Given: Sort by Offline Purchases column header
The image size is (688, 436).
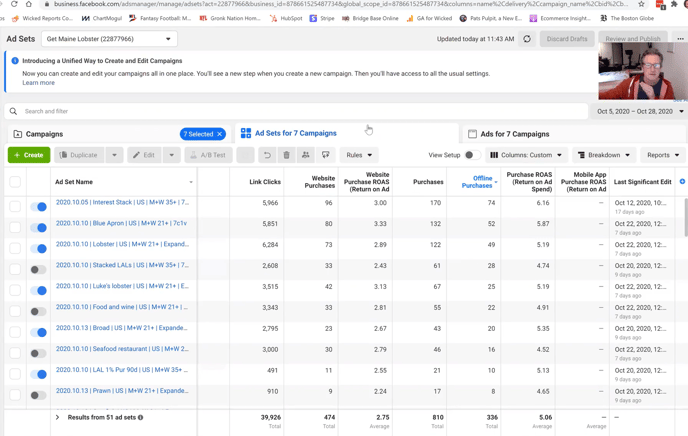Looking at the screenshot, I should (477, 182).
